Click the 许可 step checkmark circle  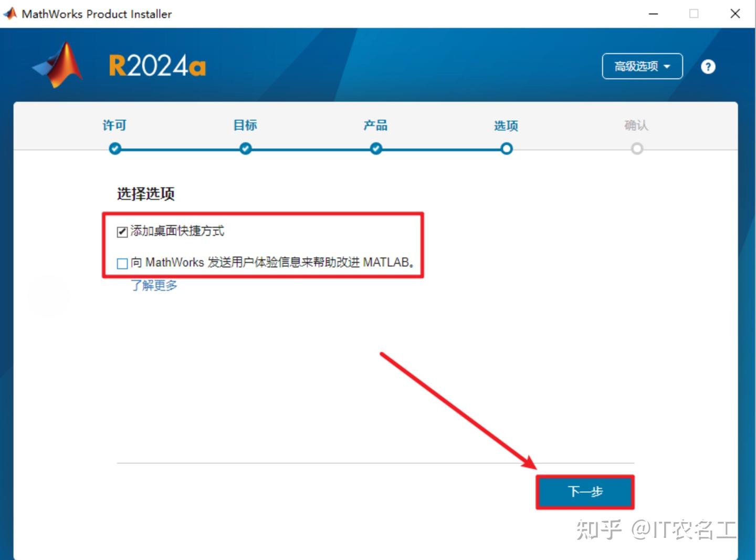point(115,149)
